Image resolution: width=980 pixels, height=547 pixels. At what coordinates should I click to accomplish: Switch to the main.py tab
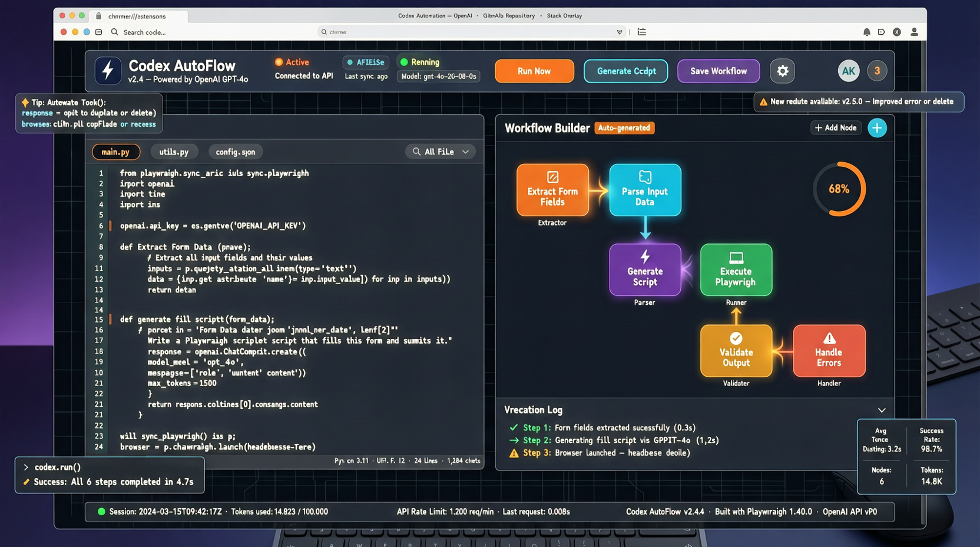[x=115, y=152]
